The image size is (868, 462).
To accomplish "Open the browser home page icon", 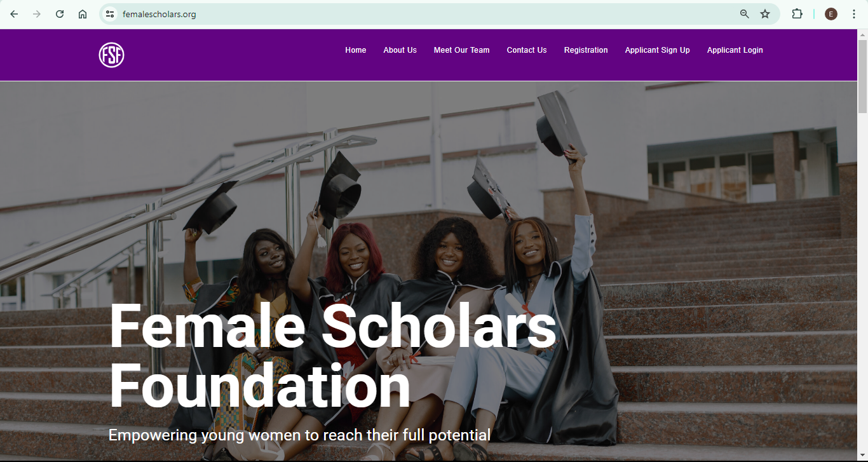I will pos(83,14).
